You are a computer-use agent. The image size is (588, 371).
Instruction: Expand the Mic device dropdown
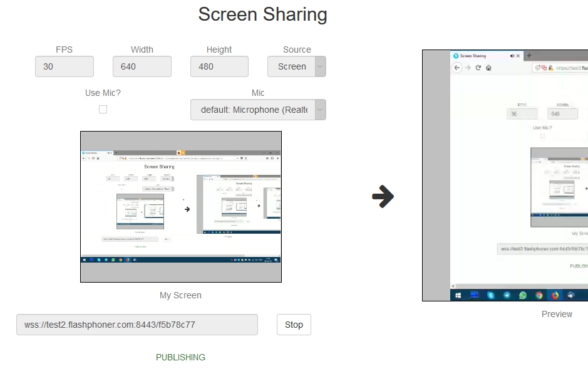click(x=258, y=110)
